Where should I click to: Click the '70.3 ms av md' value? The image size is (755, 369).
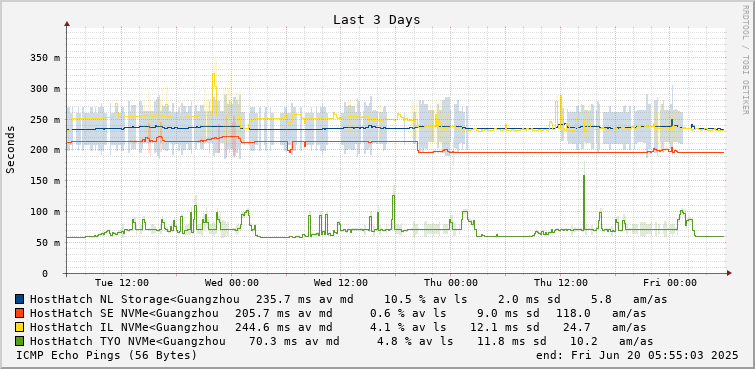click(x=294, y=341)
